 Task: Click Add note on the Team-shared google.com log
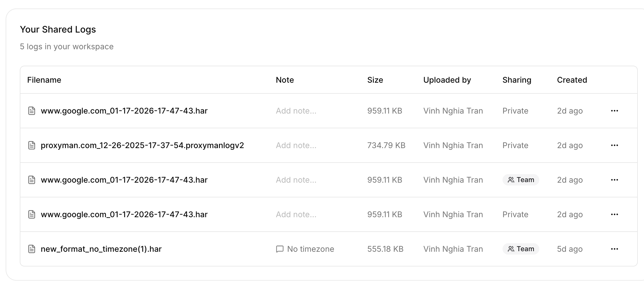point(296,180)
